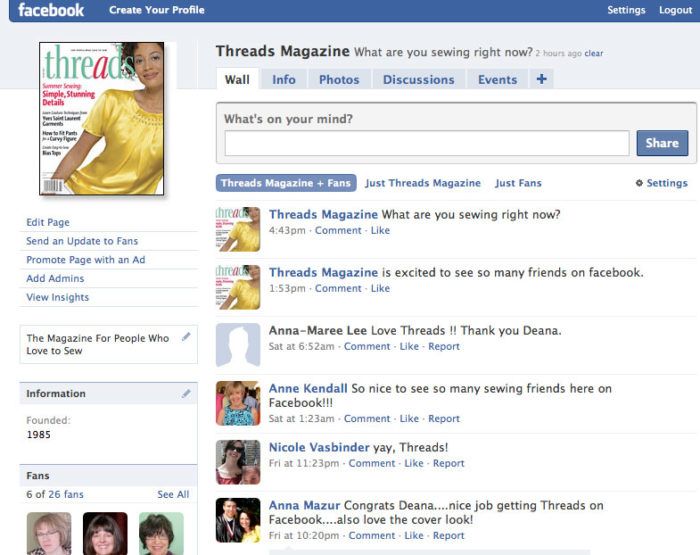Click the Fans section header
Screen dimensions: 700x555
(108, 476)
